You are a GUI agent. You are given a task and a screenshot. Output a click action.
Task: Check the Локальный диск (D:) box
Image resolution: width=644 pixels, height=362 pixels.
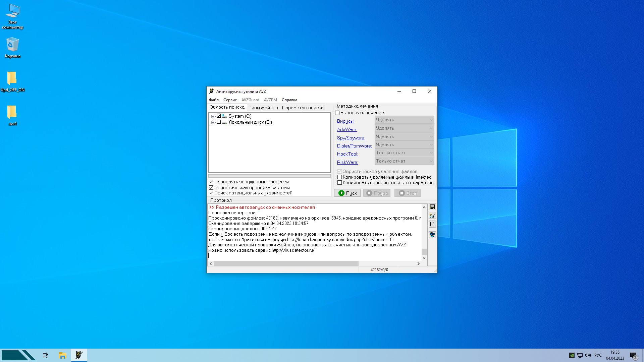coord(219,122)
